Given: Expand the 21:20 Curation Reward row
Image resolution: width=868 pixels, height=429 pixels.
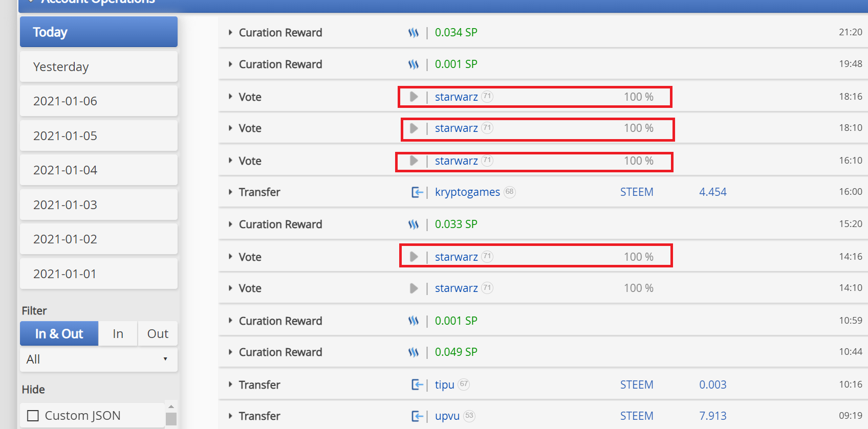Looking at the screenshot, I should click(230, 33).
